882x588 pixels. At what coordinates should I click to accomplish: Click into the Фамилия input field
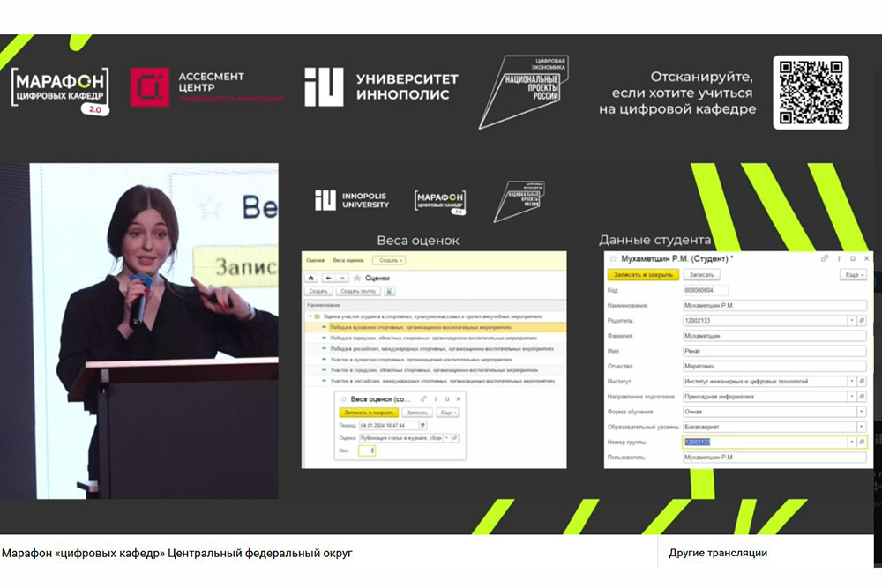click(x=774, y=335)
